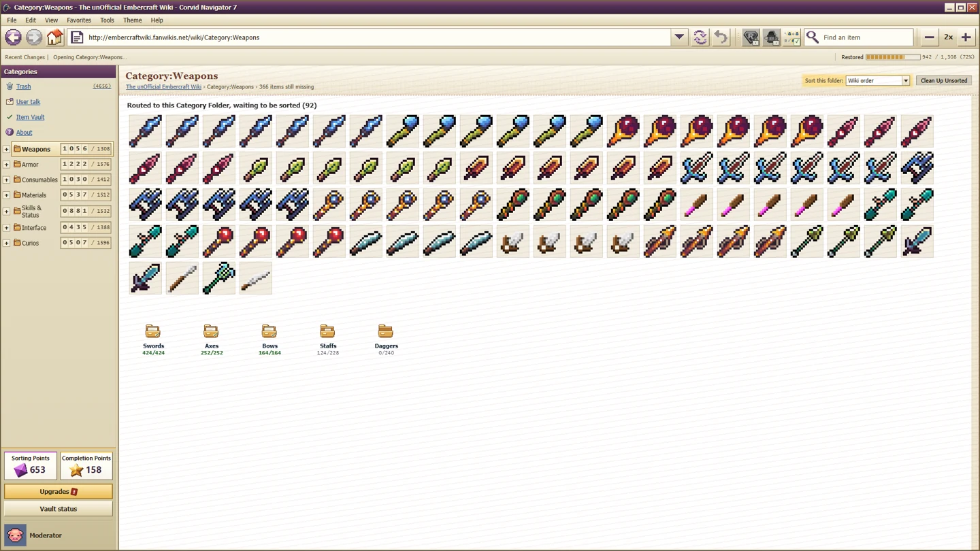Expand the Weapons category tree node
This screenshot has width=980, height=551.
tap(7, 149)
